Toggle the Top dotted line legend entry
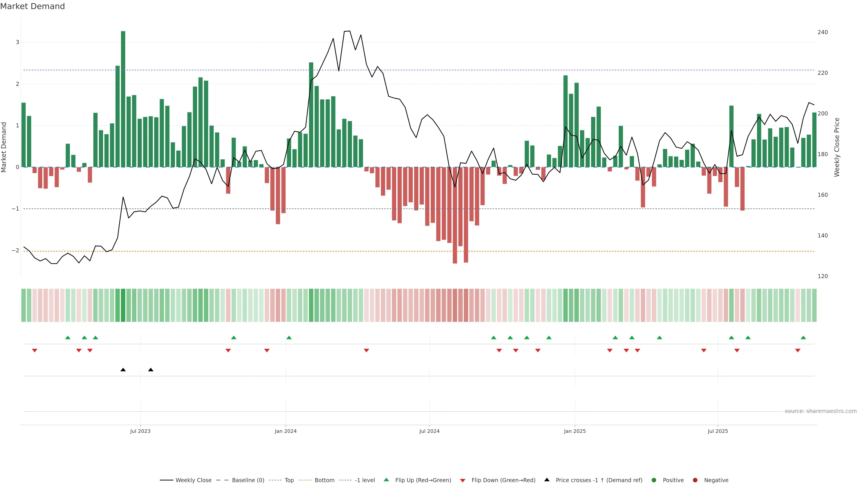868x488 pixels. 289,480
